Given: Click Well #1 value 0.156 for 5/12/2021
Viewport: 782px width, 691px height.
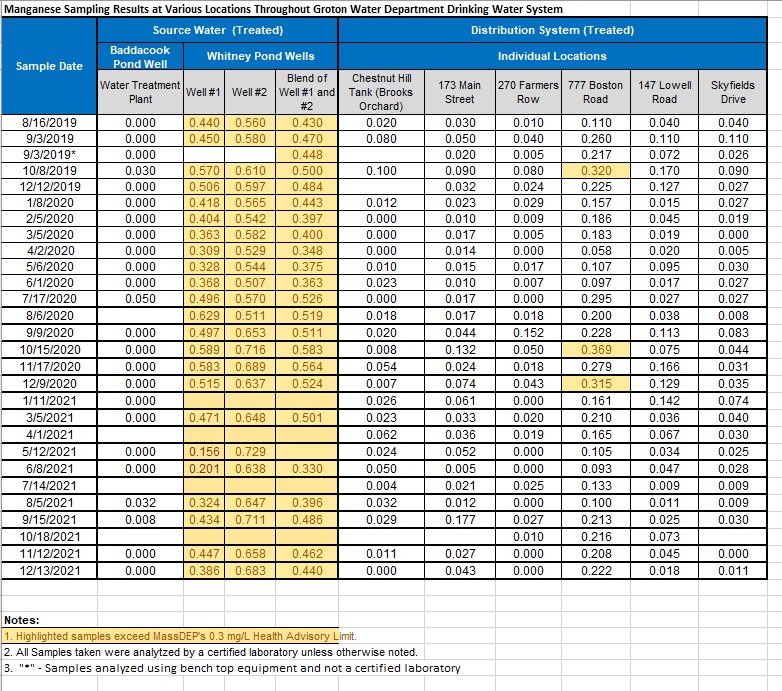Looking at the screenshot, I should (x=203, y=452).
